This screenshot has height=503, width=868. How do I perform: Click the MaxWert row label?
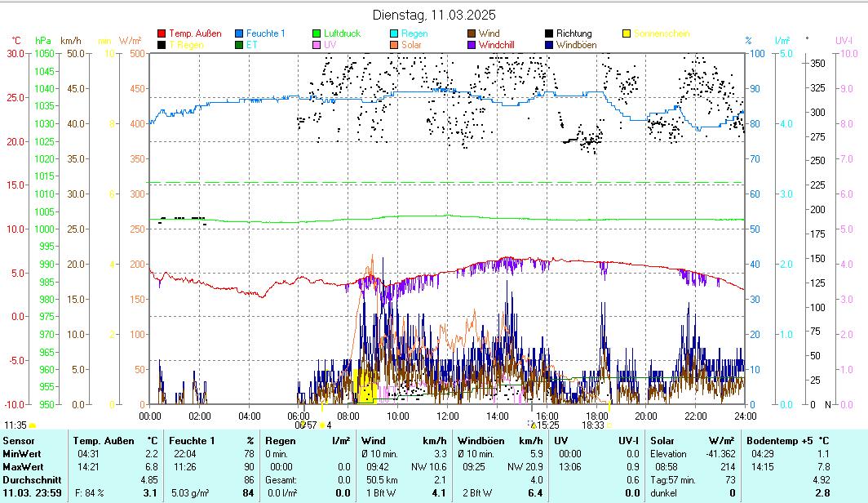pos(22,466)
